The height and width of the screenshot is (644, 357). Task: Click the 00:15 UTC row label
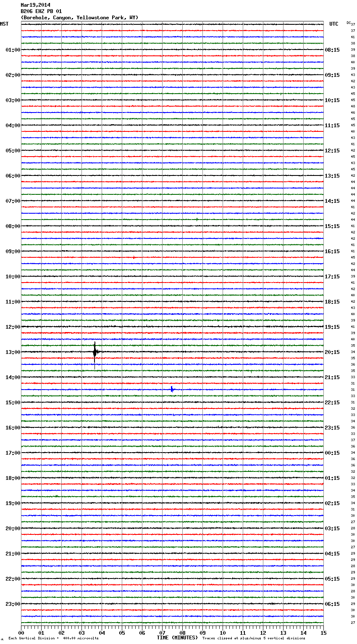tap(332, 453)
